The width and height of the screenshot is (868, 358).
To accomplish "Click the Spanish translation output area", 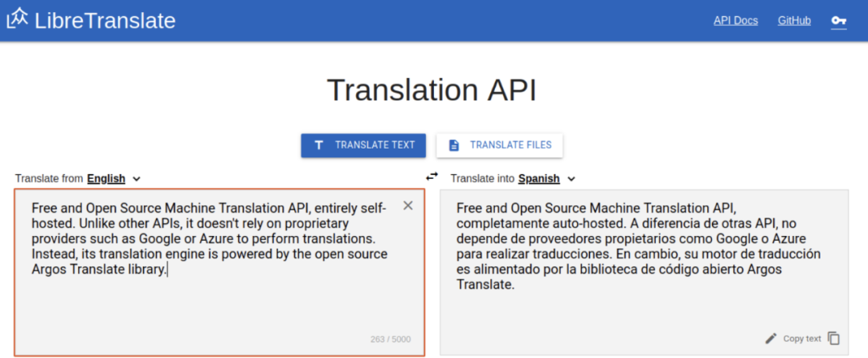I will (645, 272).
